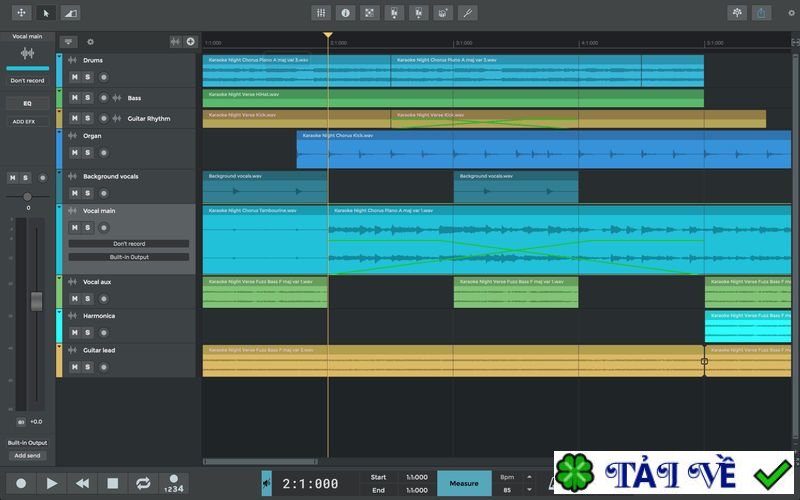The width and height of the screenshot is (800, 500).
Task: Mute the Drums track
Action: 74,76
